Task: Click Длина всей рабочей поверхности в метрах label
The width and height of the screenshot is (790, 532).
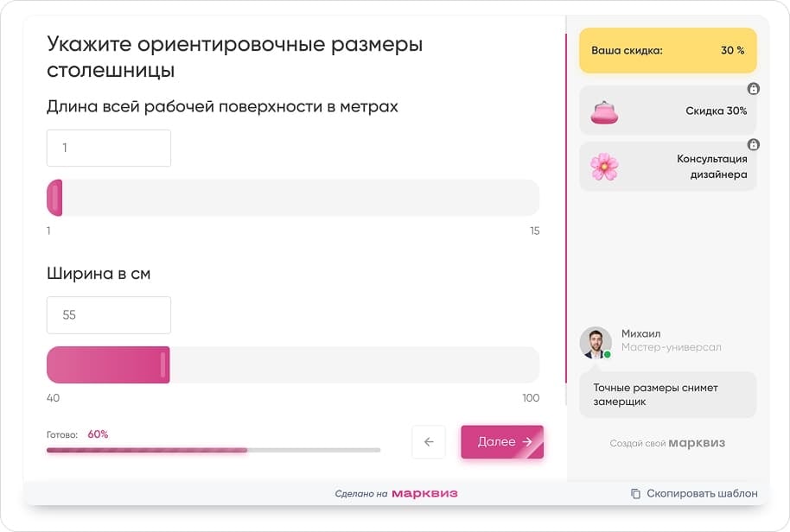Action: point(222,107)
